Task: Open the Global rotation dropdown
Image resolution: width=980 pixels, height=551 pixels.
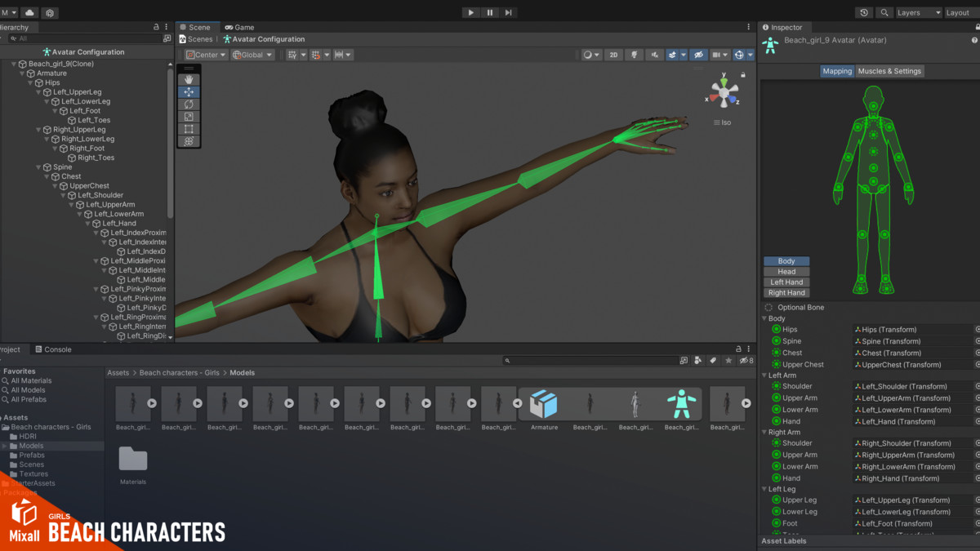Action: point(252,55)
